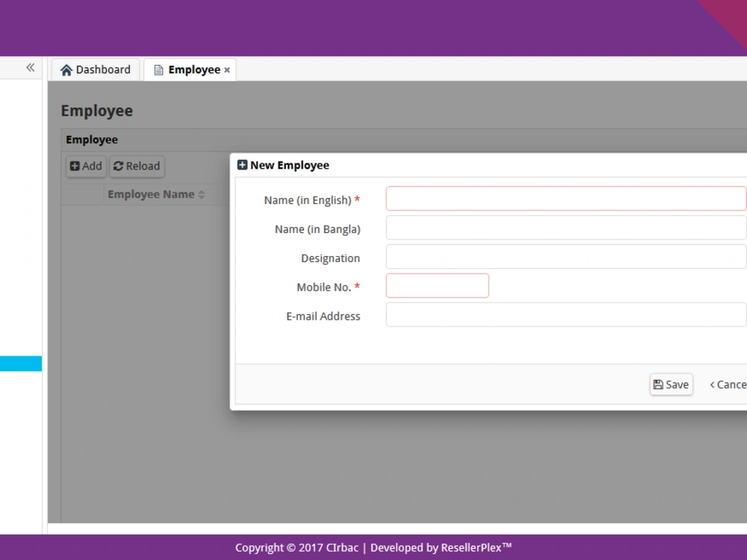Click the document icon on Employee tab

point(158,69)
